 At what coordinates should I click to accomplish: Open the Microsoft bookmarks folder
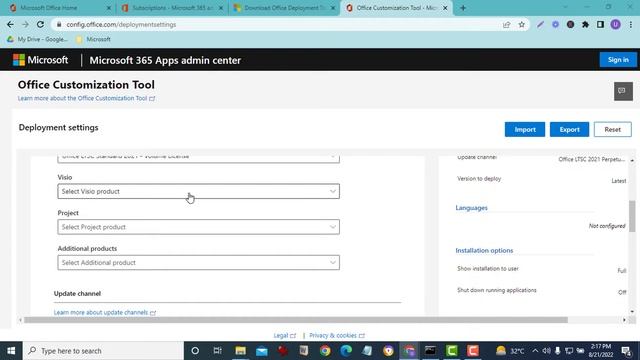(x=93, y=39)
